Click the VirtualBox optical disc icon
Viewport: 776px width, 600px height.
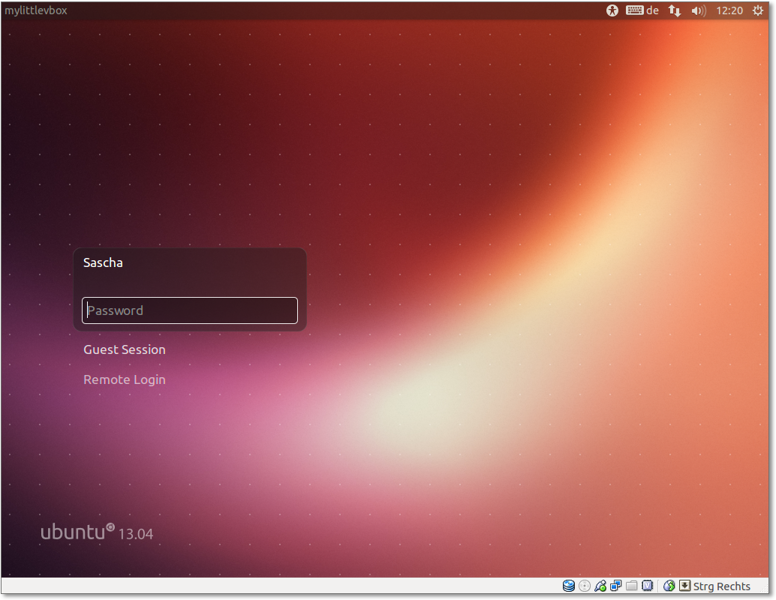coord(585,587)
